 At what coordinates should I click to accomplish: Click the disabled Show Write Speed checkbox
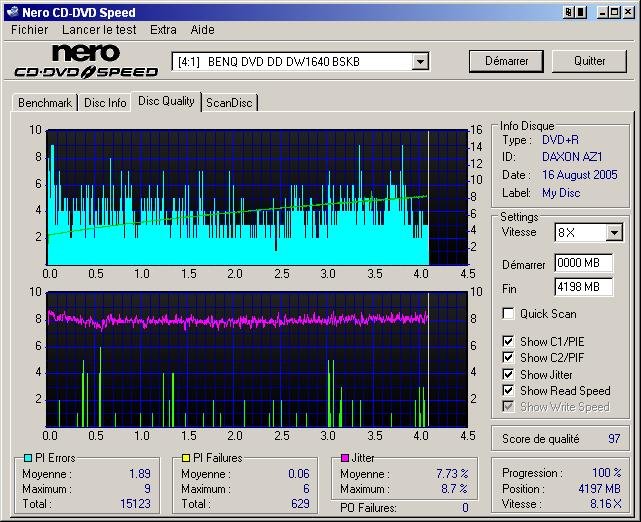point(508,407)
